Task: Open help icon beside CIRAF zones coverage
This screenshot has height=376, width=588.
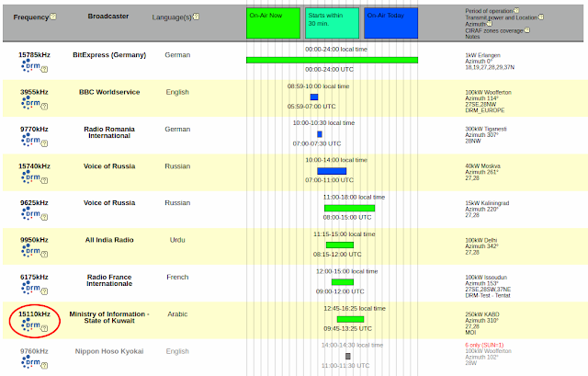Action: coord(526,30)
